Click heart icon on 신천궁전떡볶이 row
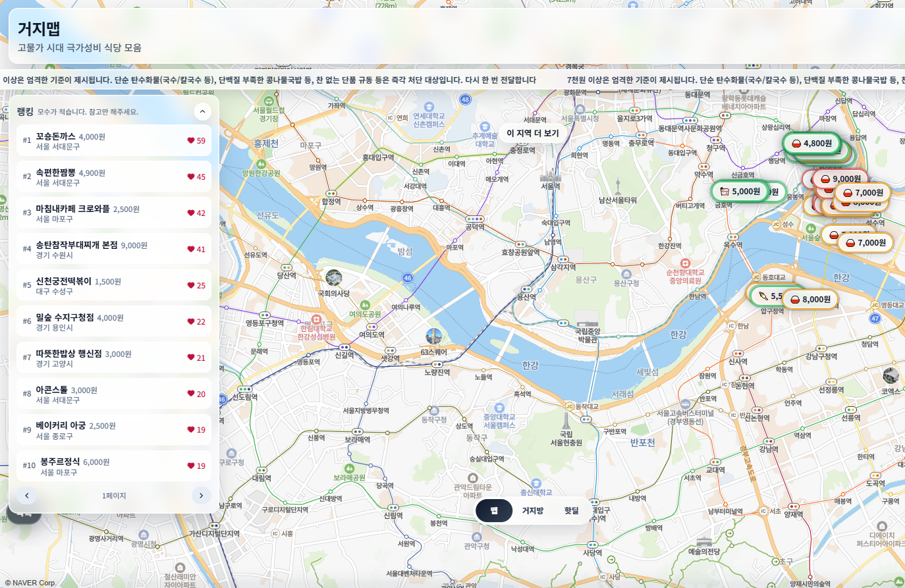 coord(191,285)
